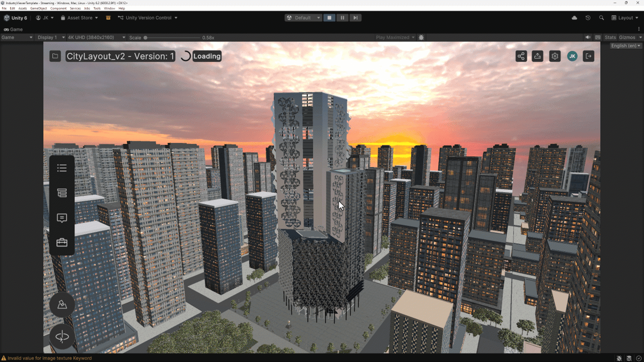This screenshot has width=644, height=362.
Task: Toggle the mute audio speaker icon
Action: pyautogui.click(x=588, y=37)
